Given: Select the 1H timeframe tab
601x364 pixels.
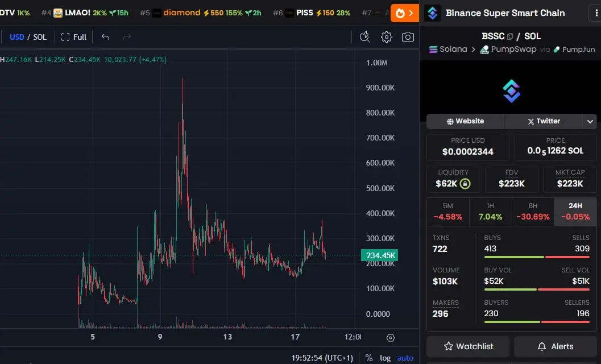Looking at the screenshot, I should [490, 212].
